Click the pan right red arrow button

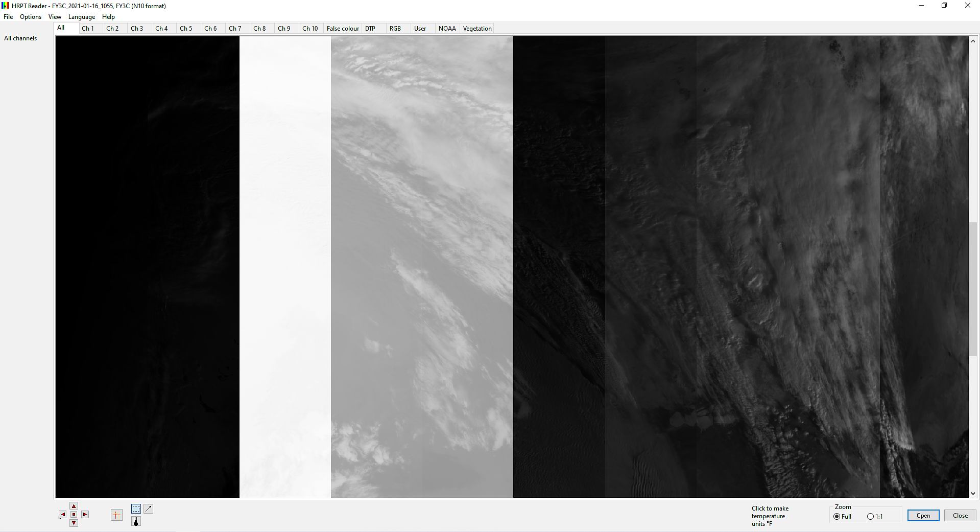pos(85,515)
